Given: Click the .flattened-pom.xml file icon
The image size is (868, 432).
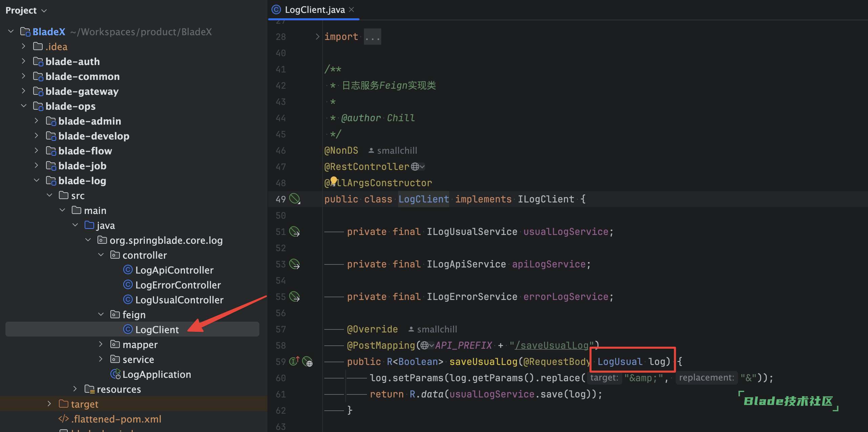Looking at the screenshot, I should (64, 419).
